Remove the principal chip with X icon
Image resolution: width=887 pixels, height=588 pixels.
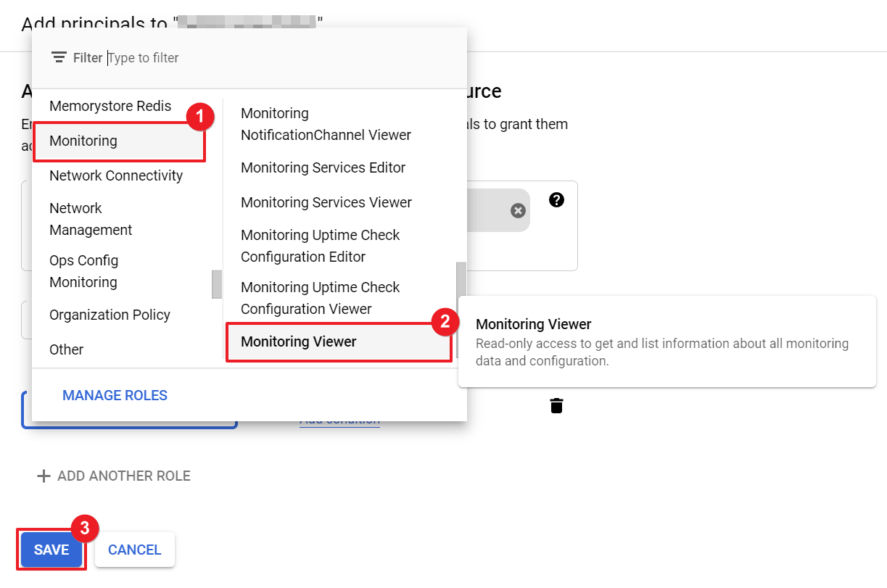pos(518,210)
